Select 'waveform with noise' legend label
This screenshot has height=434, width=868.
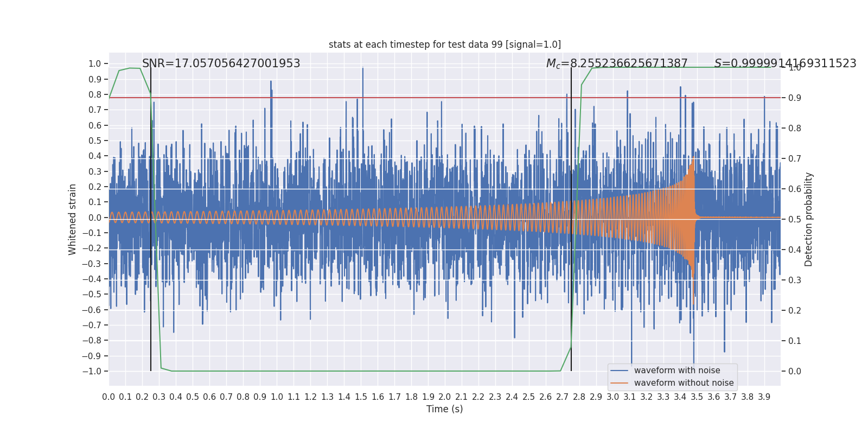coord(676,371)
